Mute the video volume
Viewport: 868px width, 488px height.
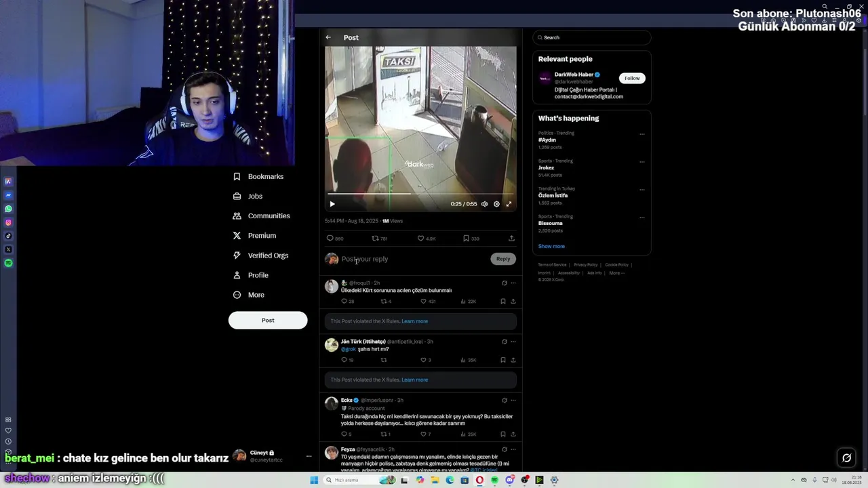(484, 204)
